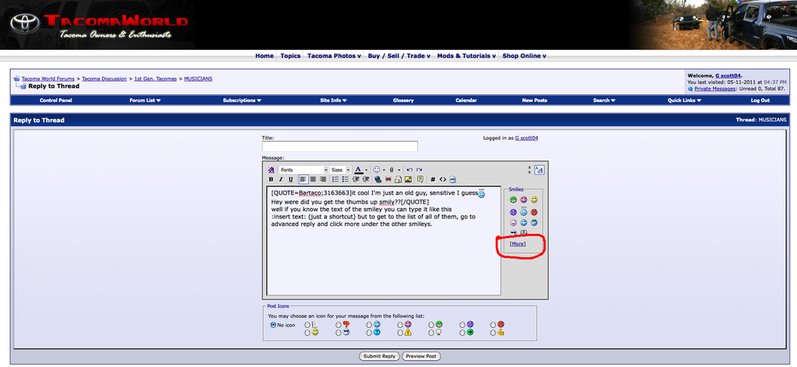
Task: Open the Quick Links menu
Action: click(x=684, y=101)
